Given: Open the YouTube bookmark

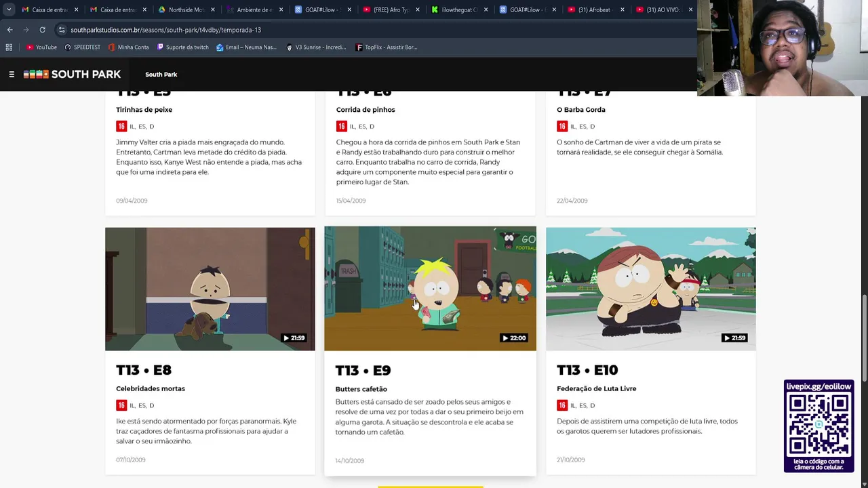Looking at the screenshot, I should point(41,47).
